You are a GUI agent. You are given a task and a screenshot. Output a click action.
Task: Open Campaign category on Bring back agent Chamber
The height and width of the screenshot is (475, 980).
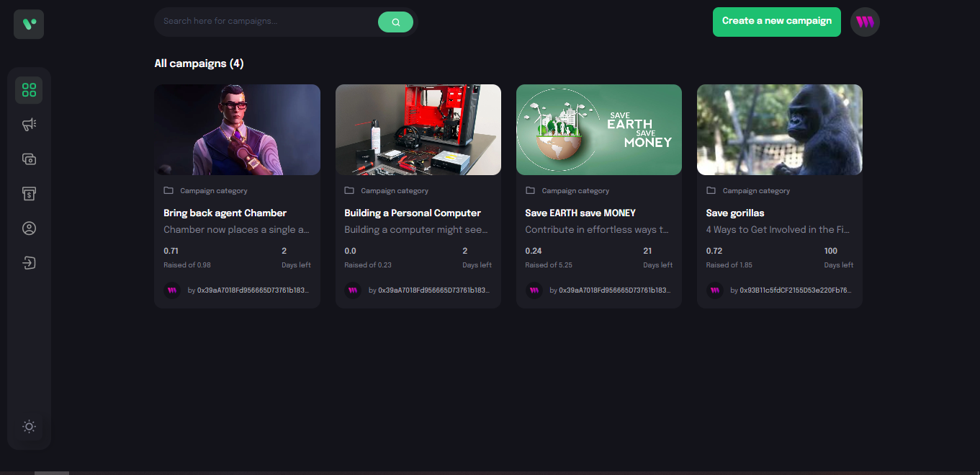coord(214,190)
